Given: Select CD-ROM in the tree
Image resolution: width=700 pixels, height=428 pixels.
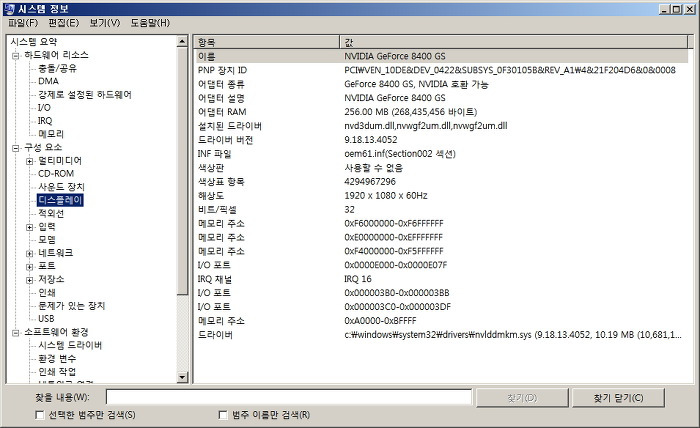Looking at the screenshot, I should pyautogui.click(x=56, y=174).
